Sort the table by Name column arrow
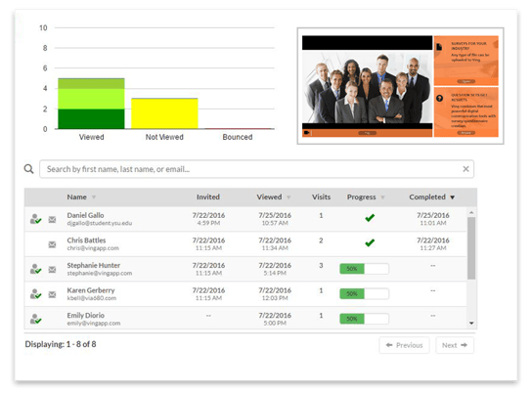Viewport: 532px width, 393px height. (x=94, y=197)
